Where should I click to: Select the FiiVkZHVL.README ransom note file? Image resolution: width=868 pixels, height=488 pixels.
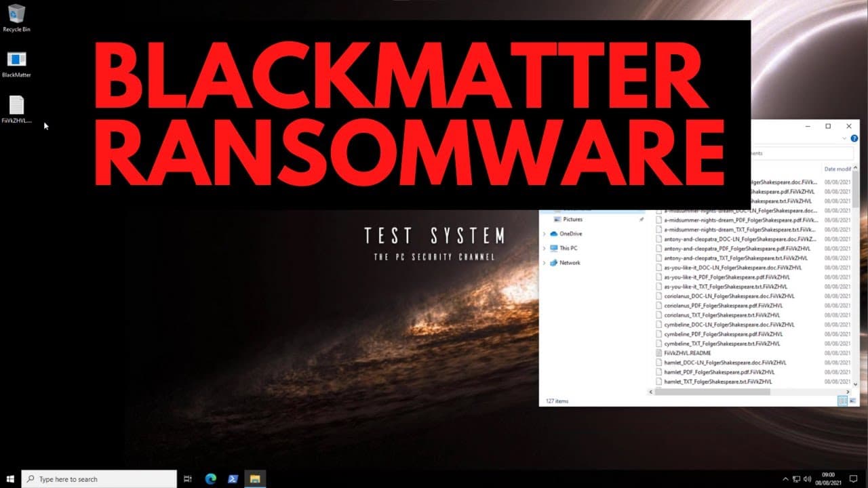click(684, 353)
